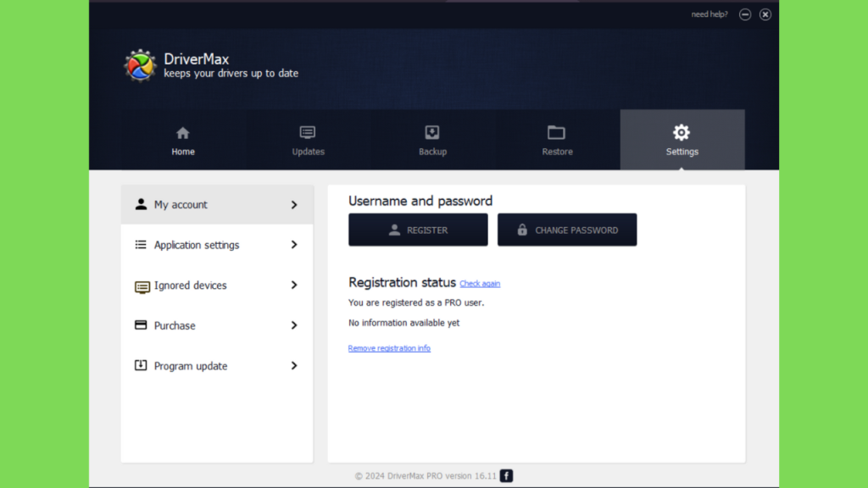Select Program update in sidebar
This screenshot has height=488, width=868.
(217, 366)
